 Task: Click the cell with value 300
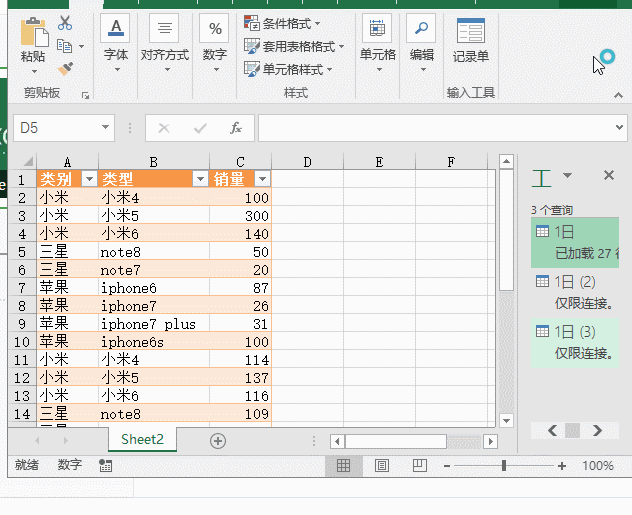(x=241, y=216)
